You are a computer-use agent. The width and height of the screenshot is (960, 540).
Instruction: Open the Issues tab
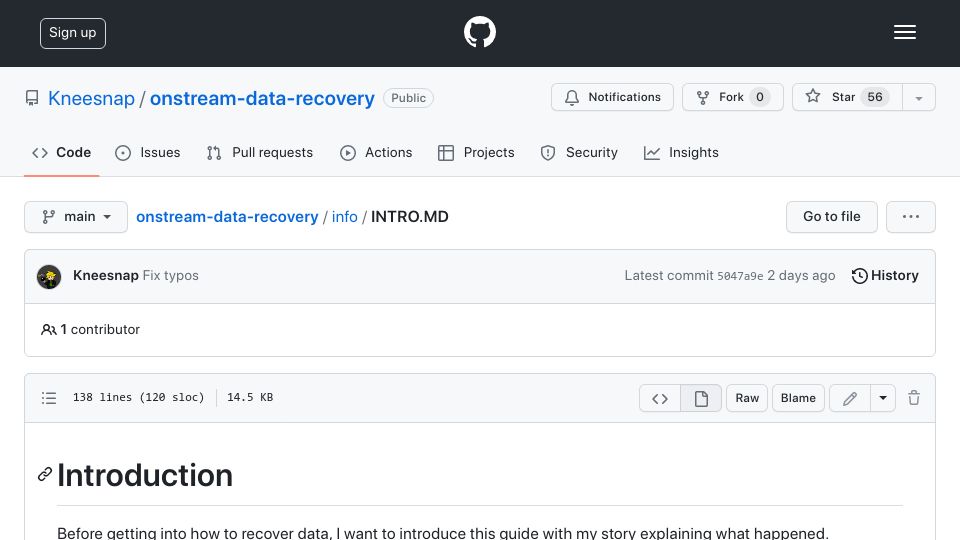148,152
